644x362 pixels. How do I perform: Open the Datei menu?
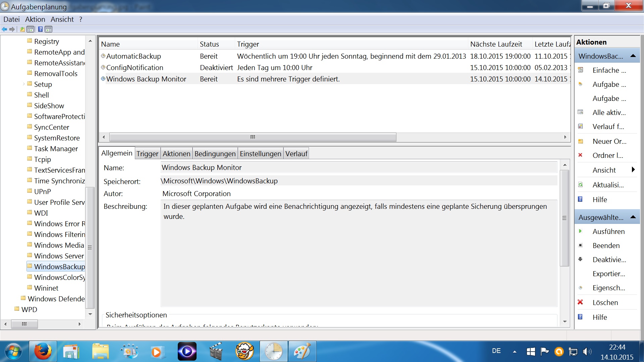click(11, 19)
